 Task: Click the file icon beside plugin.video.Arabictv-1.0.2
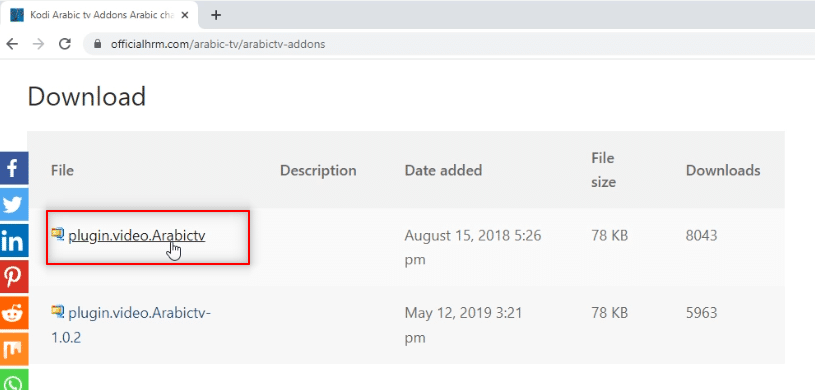57,311
